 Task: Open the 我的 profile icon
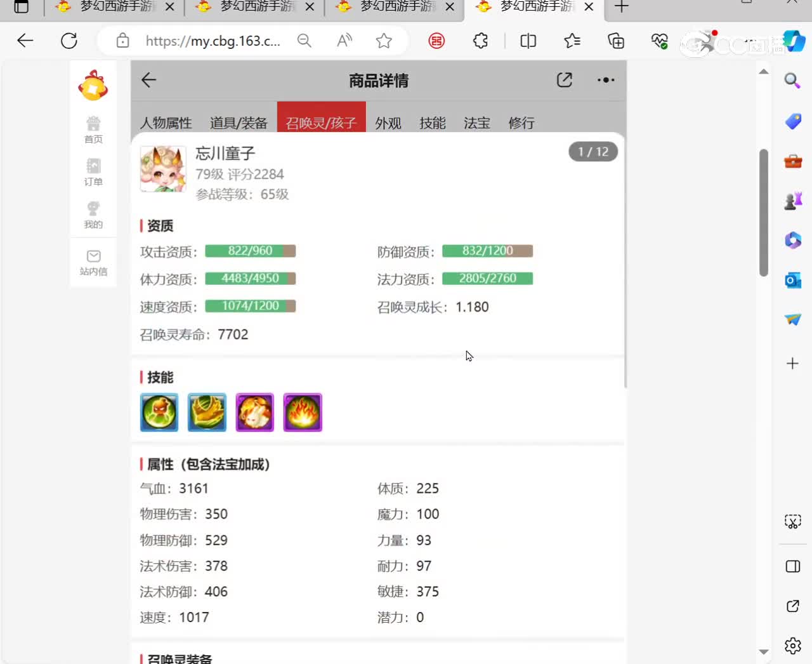pyautogui.click(x=93, y=215)
